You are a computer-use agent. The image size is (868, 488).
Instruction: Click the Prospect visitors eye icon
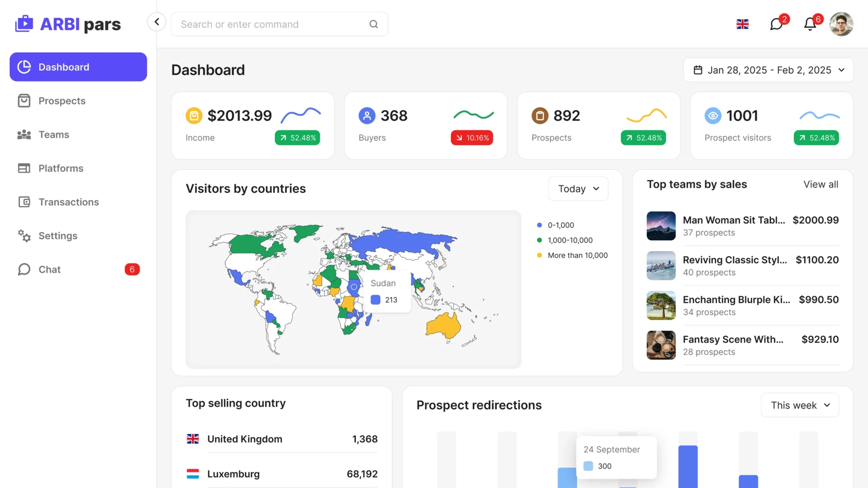pos(713,116)
